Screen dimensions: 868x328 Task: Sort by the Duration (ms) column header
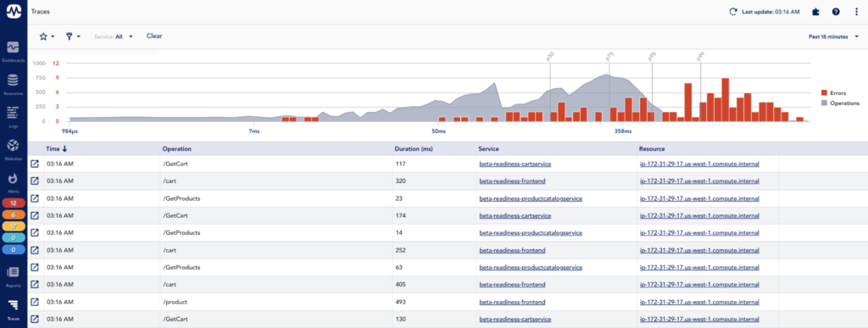click(x=413, y=149)
